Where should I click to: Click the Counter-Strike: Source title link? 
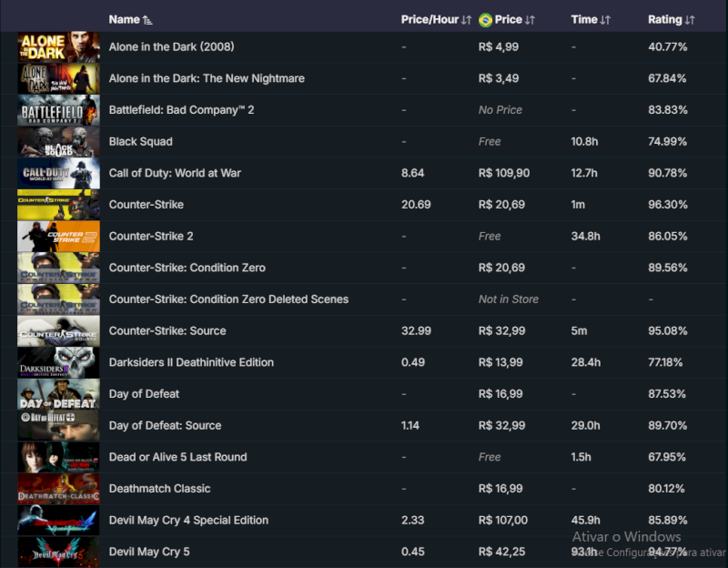coord(167,331)
